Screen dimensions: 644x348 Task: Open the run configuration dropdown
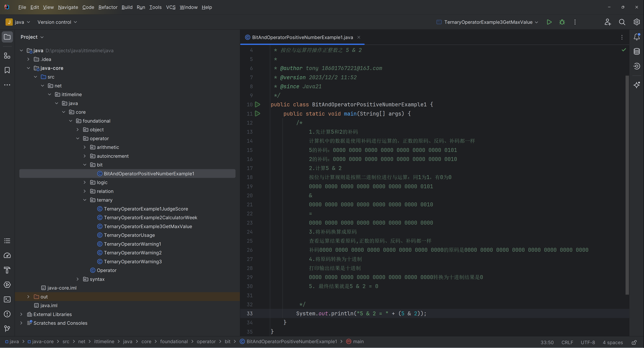(487, 22)
